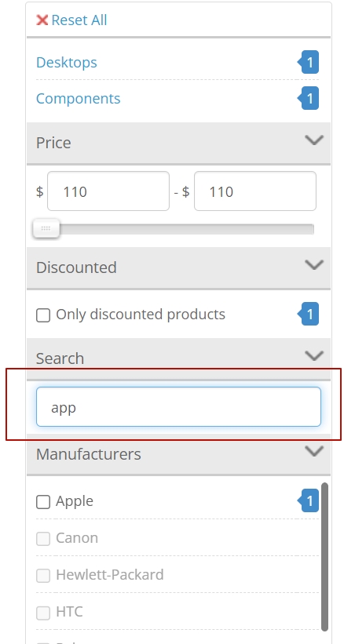Screen dimensions: 344x644
Task: Check the Hewlett-Packard checkbox
Action: pyautogui.click(x=43, y=576)
